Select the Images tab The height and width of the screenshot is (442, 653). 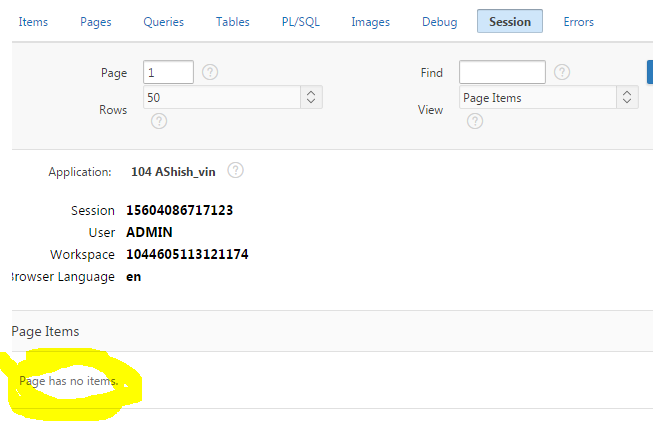(371, 21)
